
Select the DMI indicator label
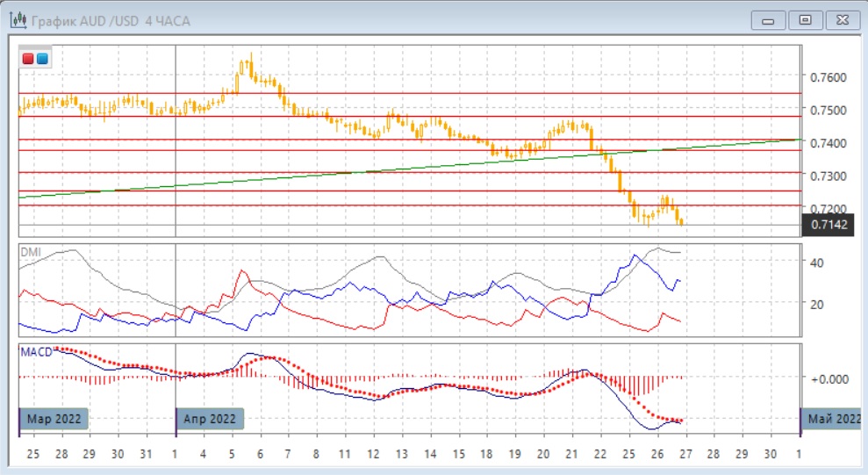point(30,251)
